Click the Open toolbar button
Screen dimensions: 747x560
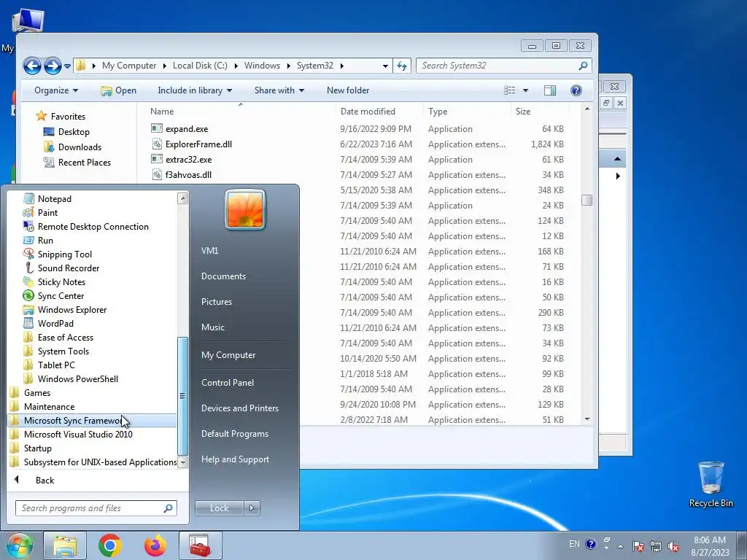point(119,90)
